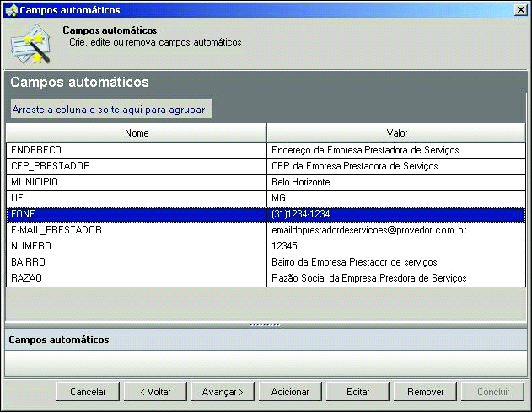Go back with the Voltar button
This screenshot has width=532, height=413.
point(155,392)
